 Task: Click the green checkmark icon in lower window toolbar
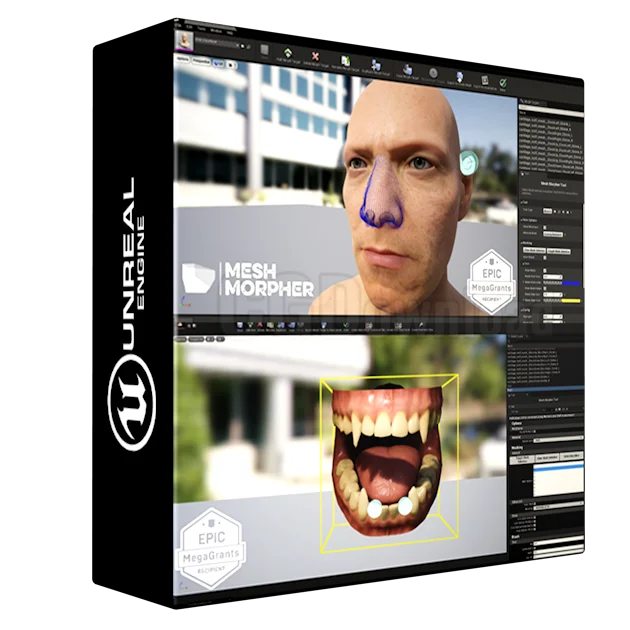[346, 325]
